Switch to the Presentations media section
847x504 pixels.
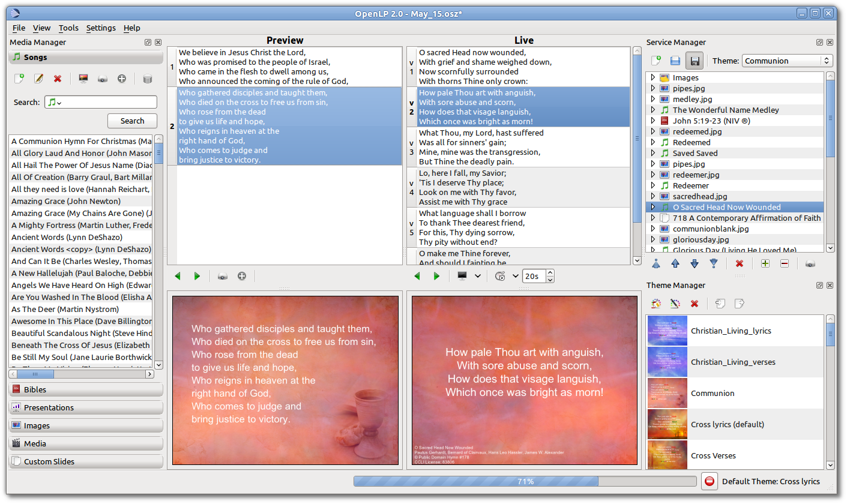coord(86,407)
